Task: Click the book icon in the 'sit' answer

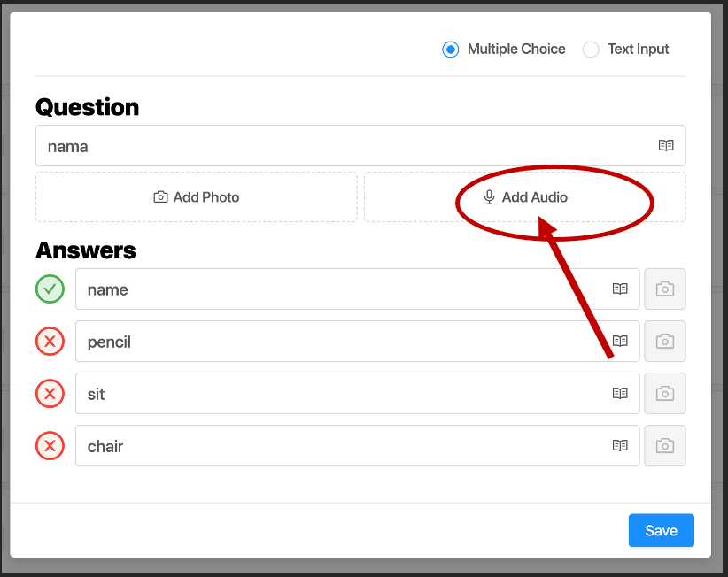Action: point(620,394)
